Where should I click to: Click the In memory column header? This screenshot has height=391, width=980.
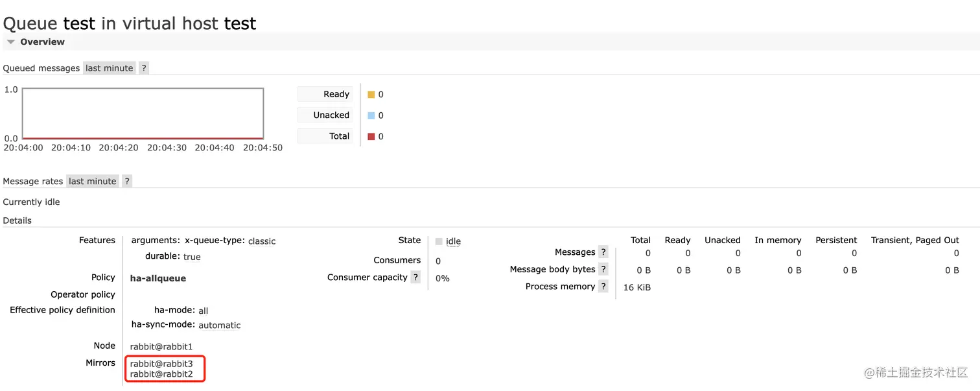[x=778, y=240]
